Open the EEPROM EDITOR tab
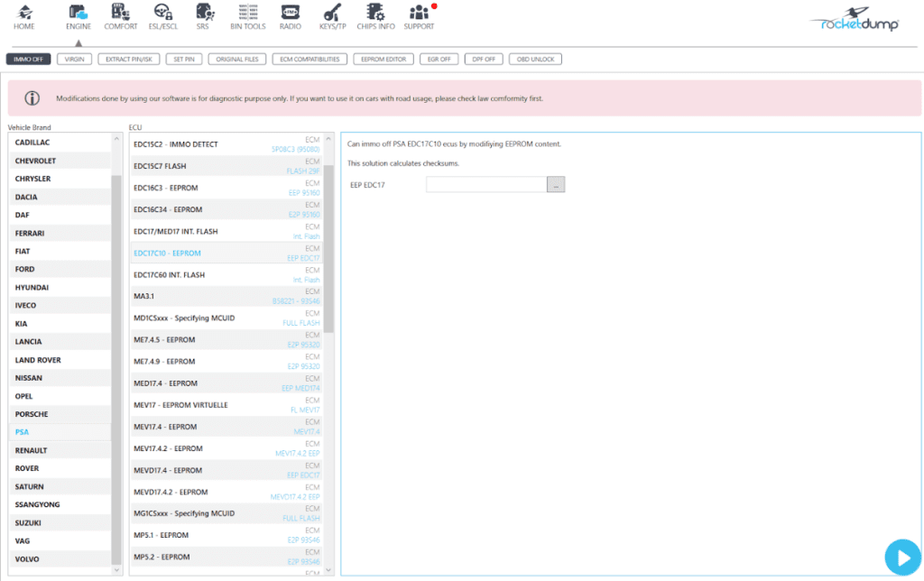Screen dimensions: 924x581 click(383, 59)
